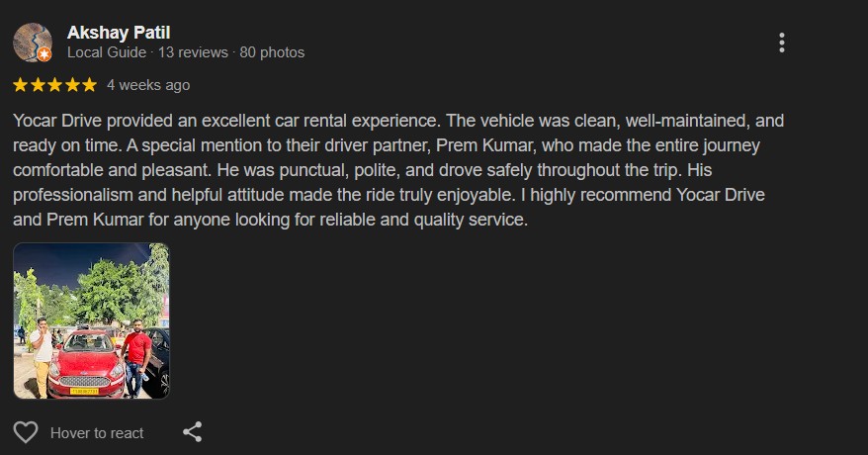
Task: Open the three-dot review options menu
Action: pyautogui.click(x=781, y=43)
